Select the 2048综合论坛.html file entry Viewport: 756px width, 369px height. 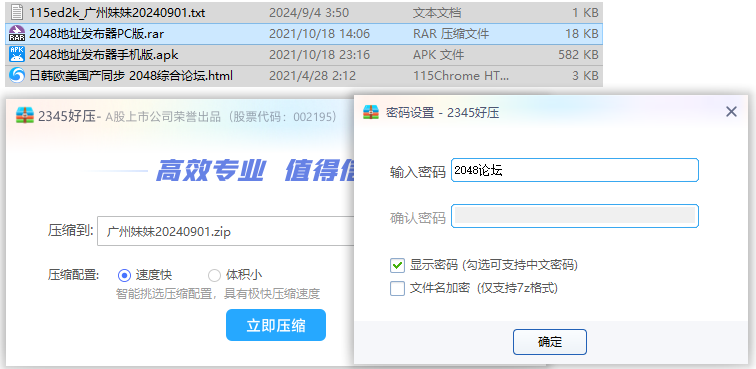click(304, 76)
